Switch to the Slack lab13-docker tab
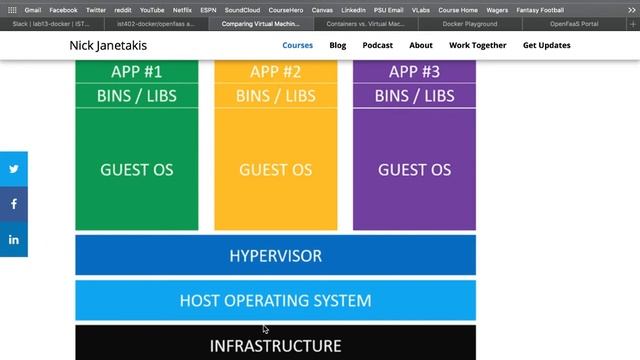The width and height of the screenshot is (640, 360). coord(52,24)
